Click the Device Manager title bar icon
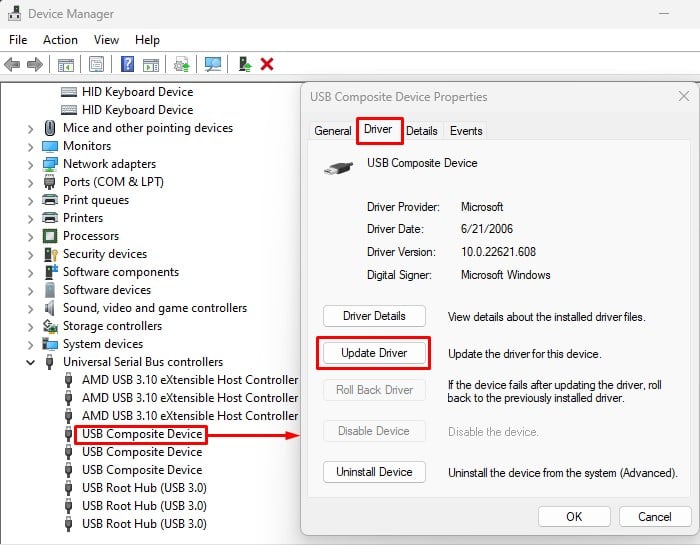Screen dimensions: 700x545 [14, 13]
